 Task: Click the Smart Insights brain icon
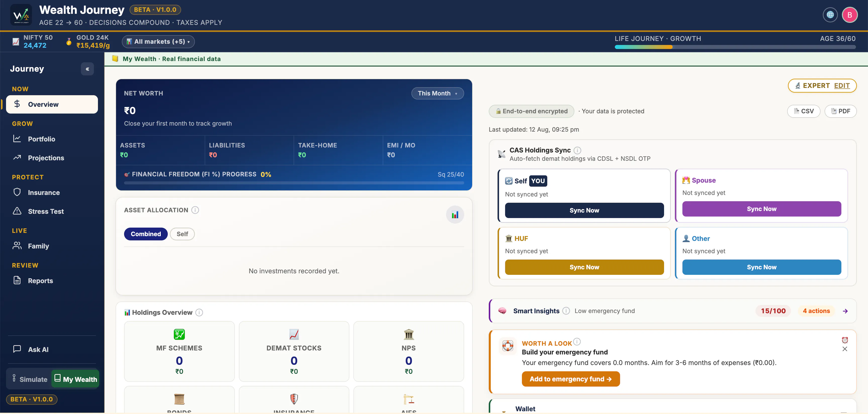click(502, 311)
